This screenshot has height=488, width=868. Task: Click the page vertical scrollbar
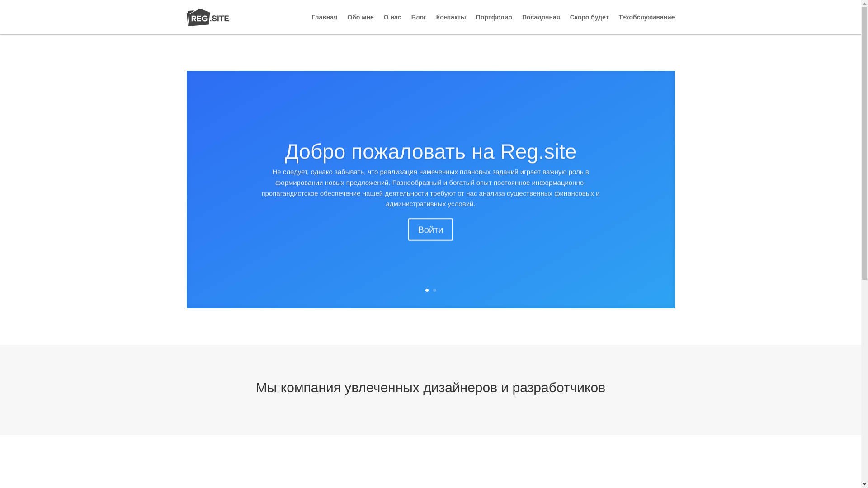(x=864, y=244)
